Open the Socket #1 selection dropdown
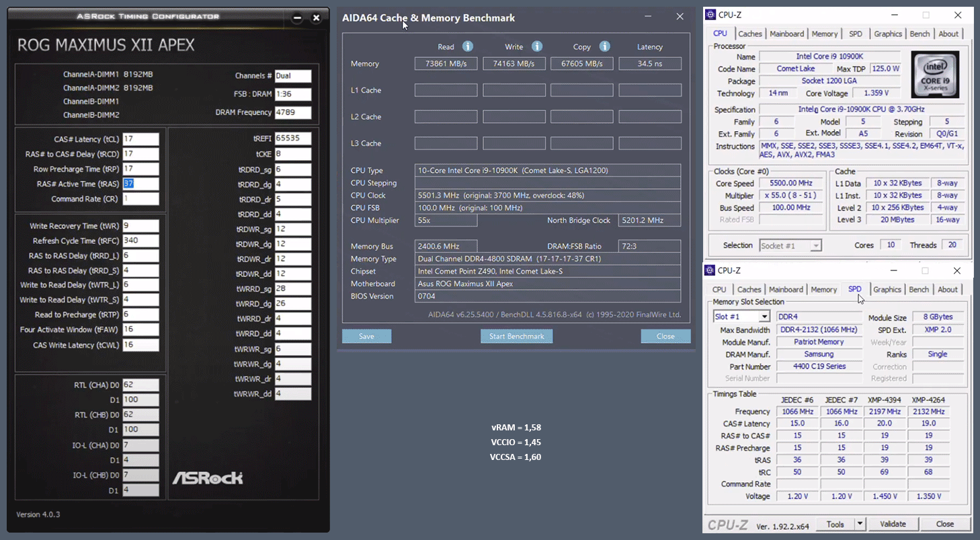The image size is (980, 540). 815,245
